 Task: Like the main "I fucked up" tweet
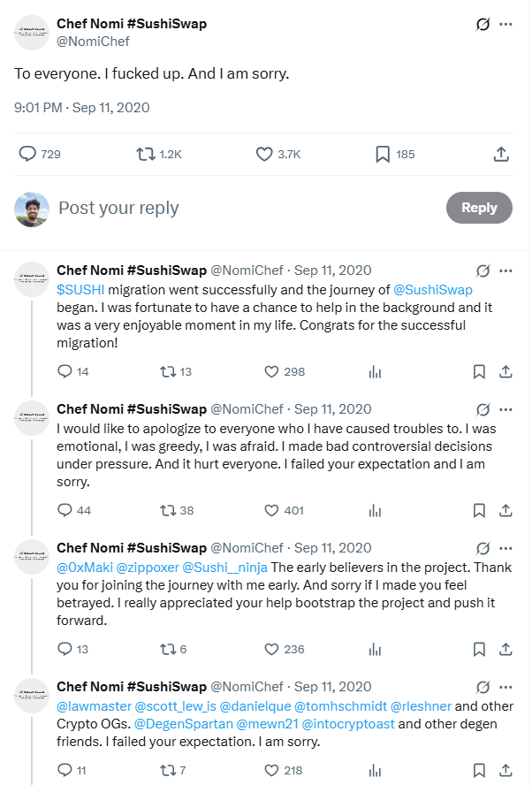point(264,154)
